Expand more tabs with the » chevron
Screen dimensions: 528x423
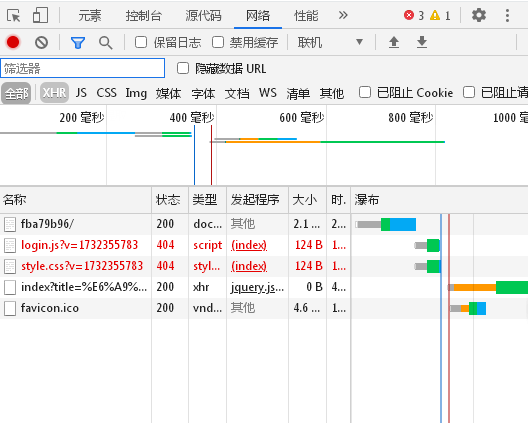click(x=343, y=15)
